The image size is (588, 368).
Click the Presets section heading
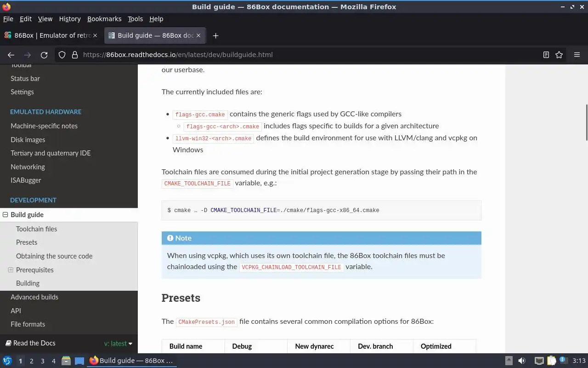tap(181, 298)
